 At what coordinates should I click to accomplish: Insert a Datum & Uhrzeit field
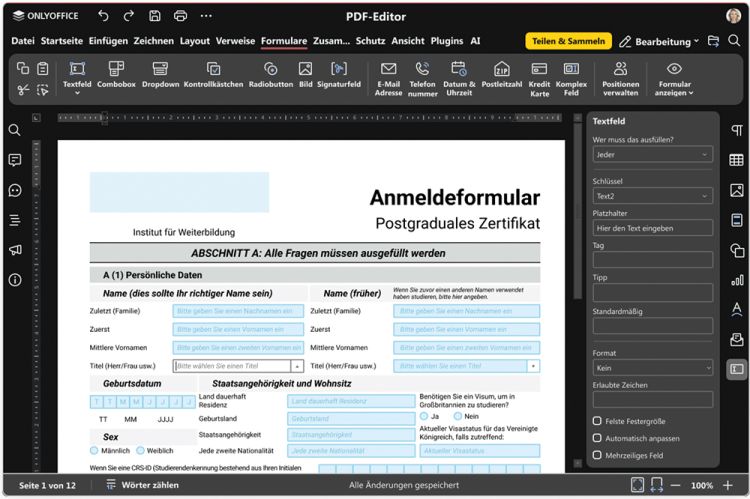pos(459,79)
